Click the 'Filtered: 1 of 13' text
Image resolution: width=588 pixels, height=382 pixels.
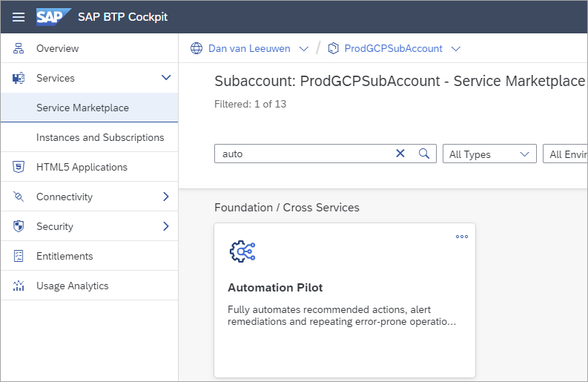click(x=250, y=104)
